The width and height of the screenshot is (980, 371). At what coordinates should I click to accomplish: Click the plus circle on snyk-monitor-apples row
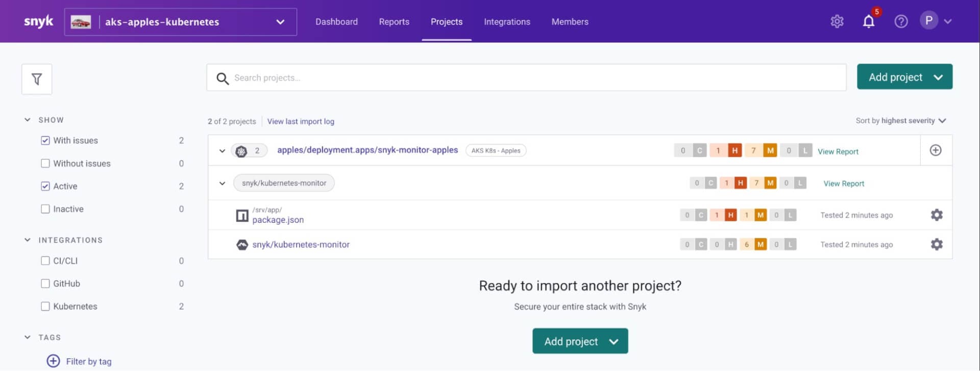pos(936,150)
